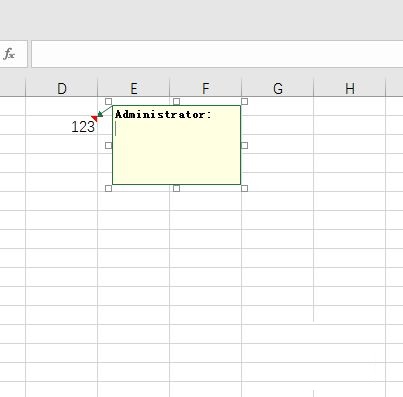Select column H header

350,88
